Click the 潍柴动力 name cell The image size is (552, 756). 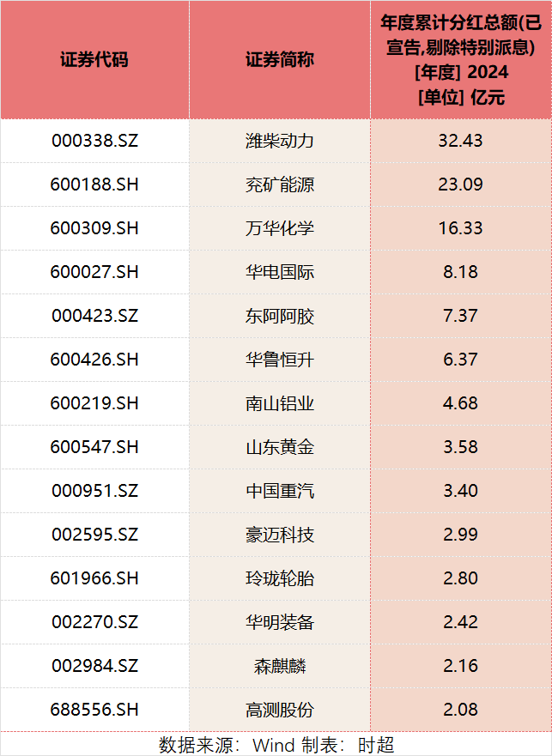point(279,141)
